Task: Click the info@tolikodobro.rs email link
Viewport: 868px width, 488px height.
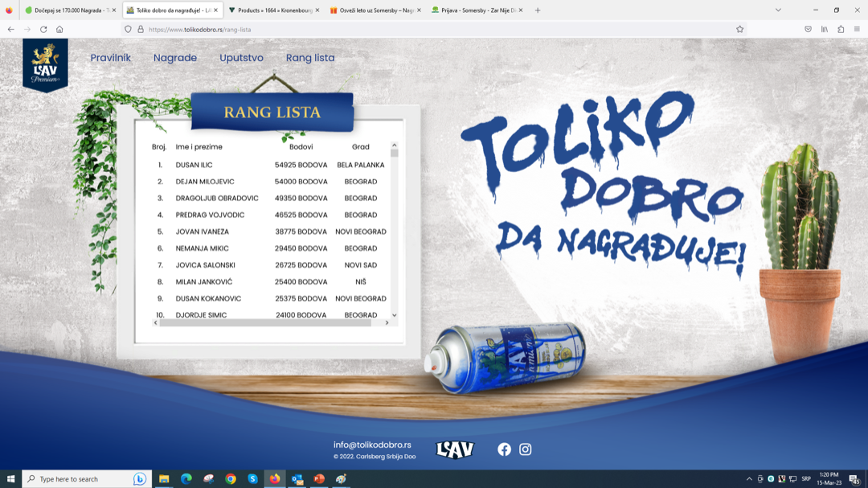Action: coord(372,445)
